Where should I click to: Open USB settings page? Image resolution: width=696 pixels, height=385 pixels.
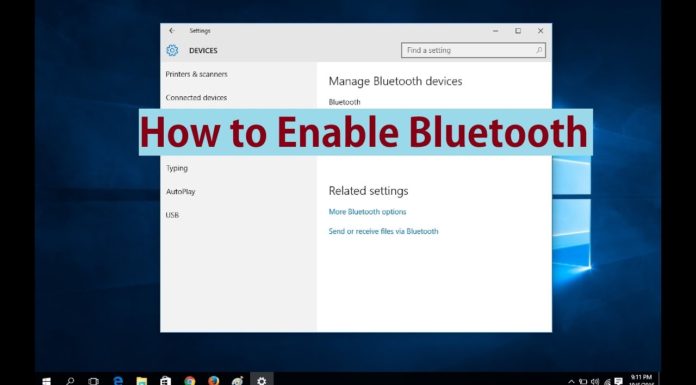click(x=172, y=215)
